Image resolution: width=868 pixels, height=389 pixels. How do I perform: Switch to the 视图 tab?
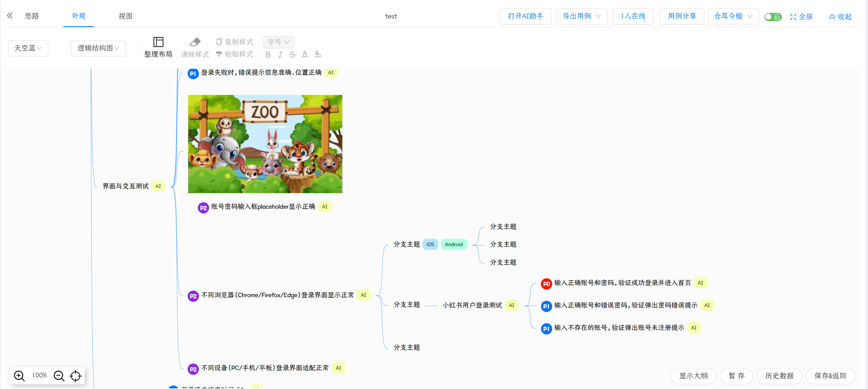[x=125, y=16]
